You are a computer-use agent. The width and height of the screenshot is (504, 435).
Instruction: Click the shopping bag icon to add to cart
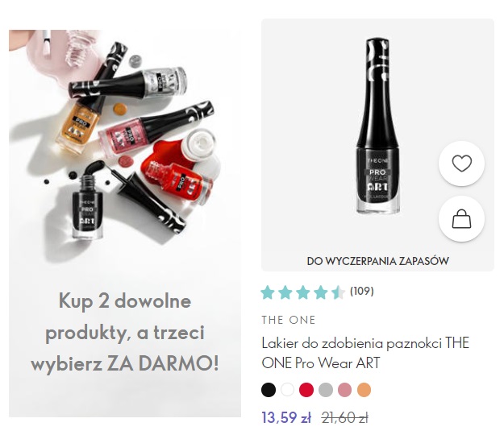(x=461, y=218)
